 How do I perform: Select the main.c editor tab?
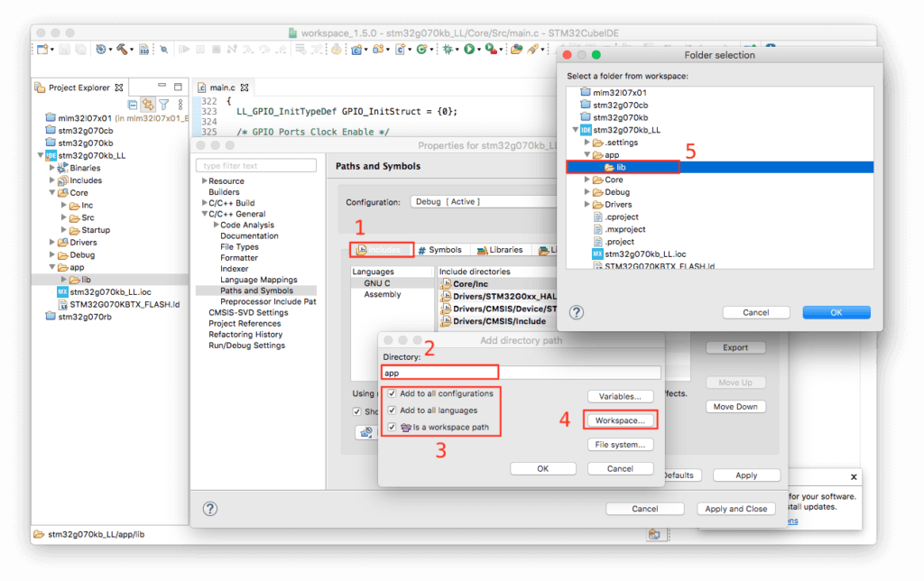pos(224,88)
